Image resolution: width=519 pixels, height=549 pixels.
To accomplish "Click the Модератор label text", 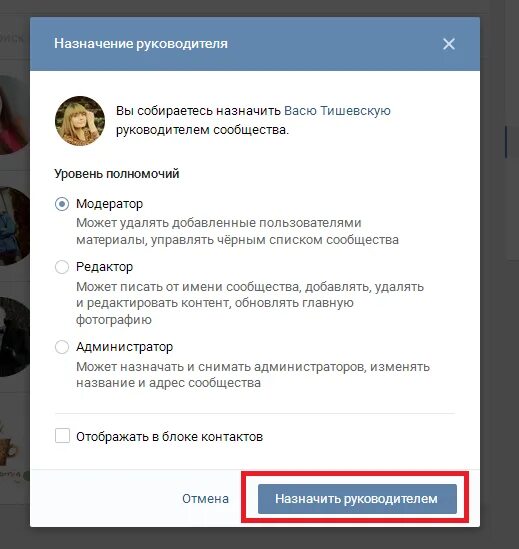I will pos(110,204).
